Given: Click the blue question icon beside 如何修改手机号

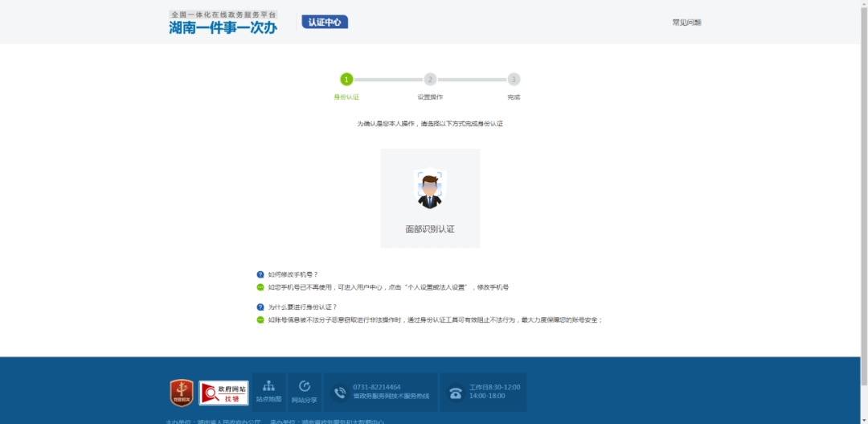Looking at the screenshot, I should coord(260,274).
